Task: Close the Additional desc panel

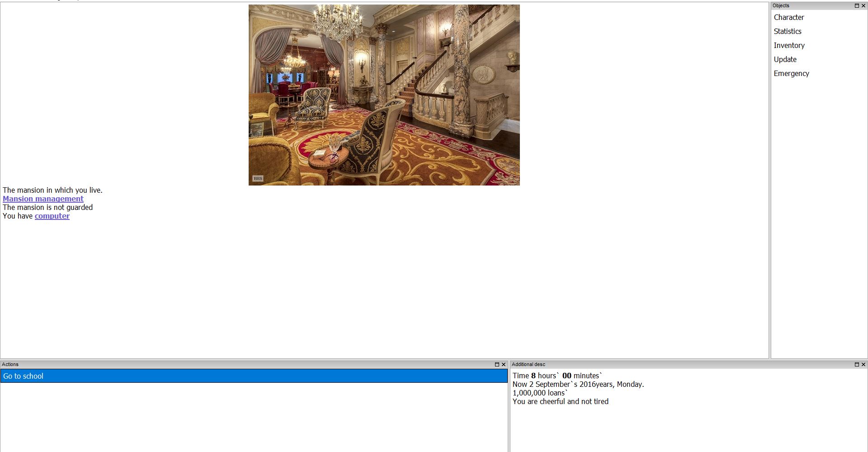Action: tap(863, 364)
